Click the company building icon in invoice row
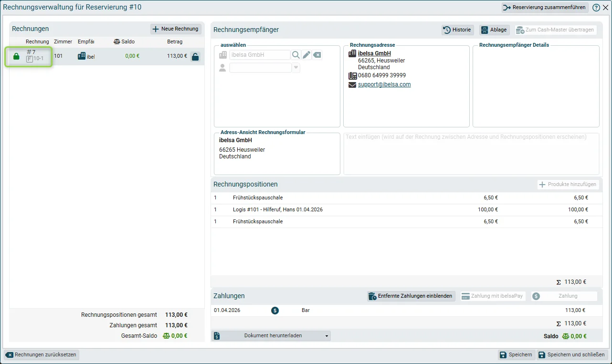 coord(82,56)
